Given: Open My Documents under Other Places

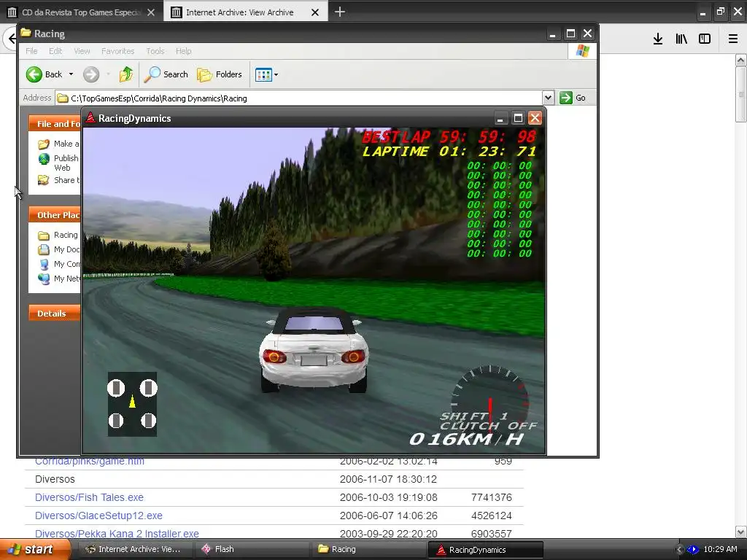Looking at the screenshot, I should pyautogui.click(x=58, y=249).
